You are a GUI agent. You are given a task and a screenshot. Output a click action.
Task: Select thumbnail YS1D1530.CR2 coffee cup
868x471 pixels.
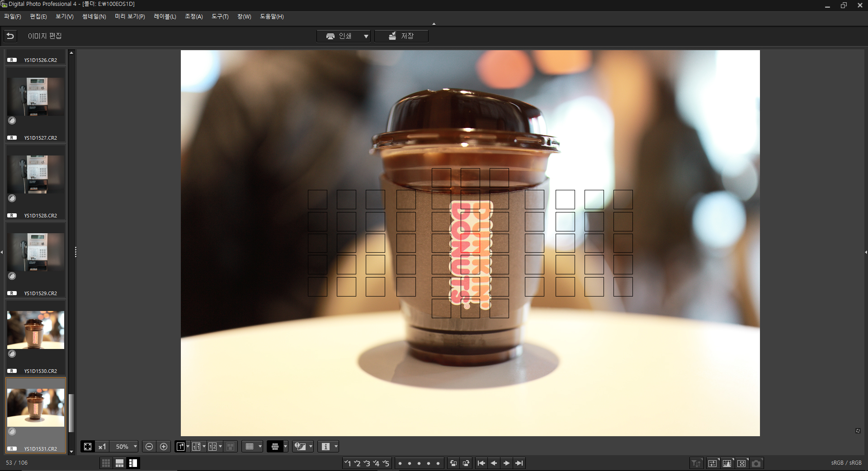pyautogui.click(x=36, y=338)
